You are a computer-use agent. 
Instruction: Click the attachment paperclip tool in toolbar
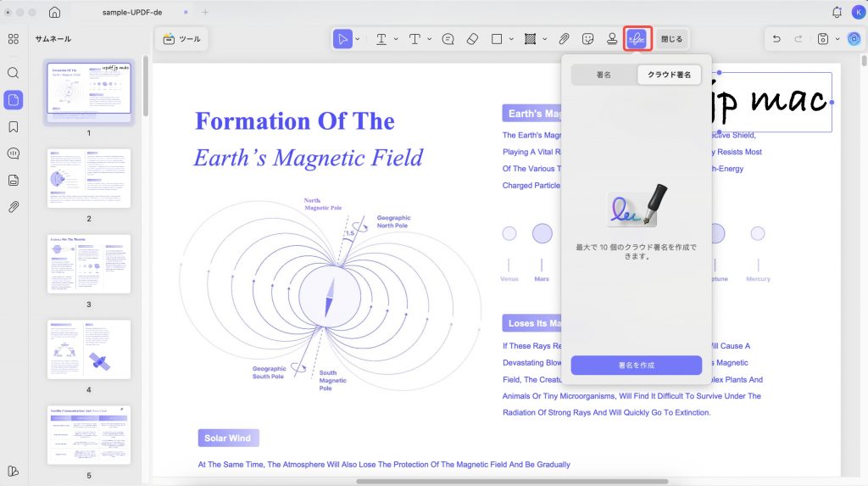[564, 39]
